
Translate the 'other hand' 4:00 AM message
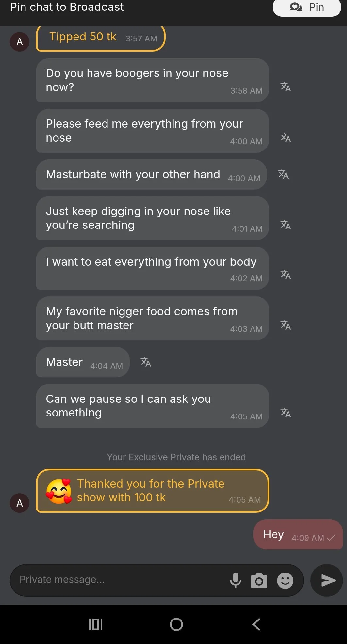pos(283,174)
